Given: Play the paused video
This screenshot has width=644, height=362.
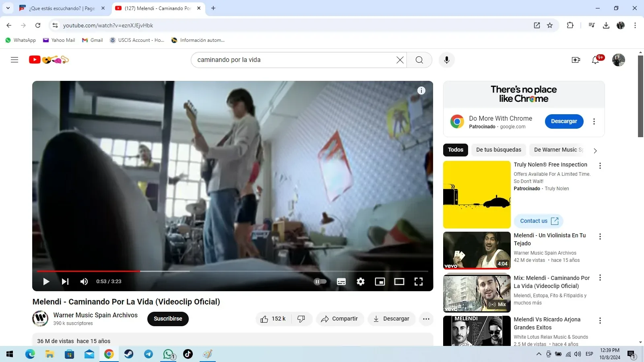Looking at the screenshot, I should click(x=46, y=282).
